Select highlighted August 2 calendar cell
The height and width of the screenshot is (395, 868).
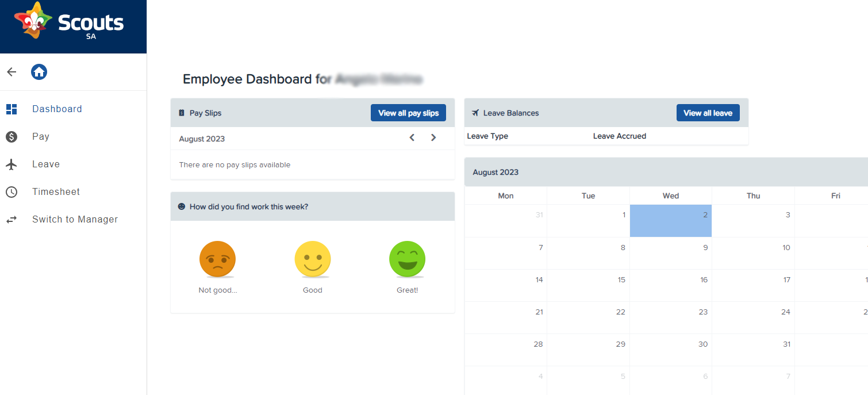[671, 221]
